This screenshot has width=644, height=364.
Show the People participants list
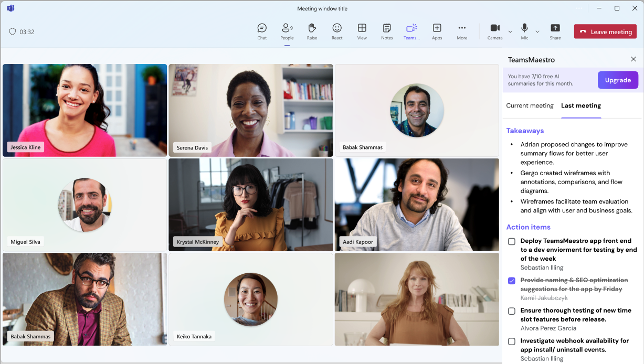pos(287,31)
